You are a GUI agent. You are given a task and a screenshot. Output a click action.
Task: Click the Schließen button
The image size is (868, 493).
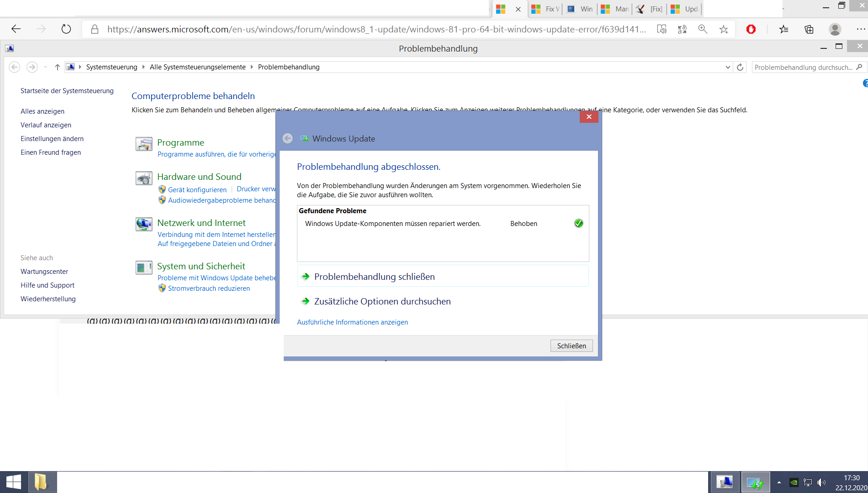(572, 346)
